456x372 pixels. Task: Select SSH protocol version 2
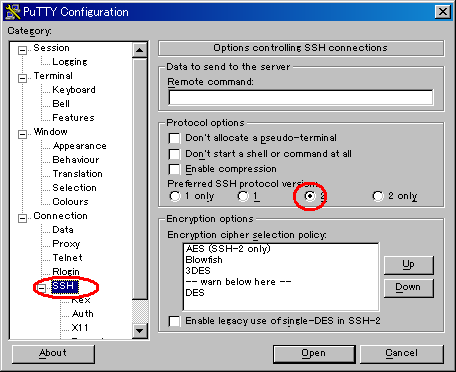(310, 196)
